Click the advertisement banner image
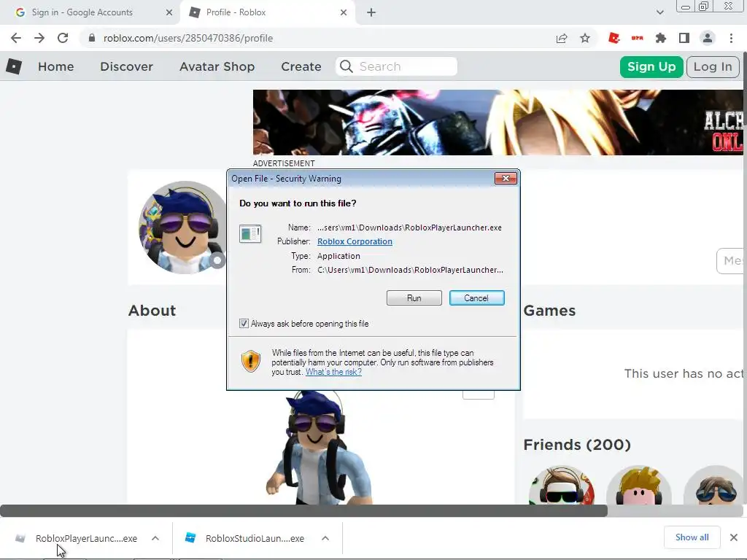The height and width of the screenshot is (560, 747). click(498, 122)
